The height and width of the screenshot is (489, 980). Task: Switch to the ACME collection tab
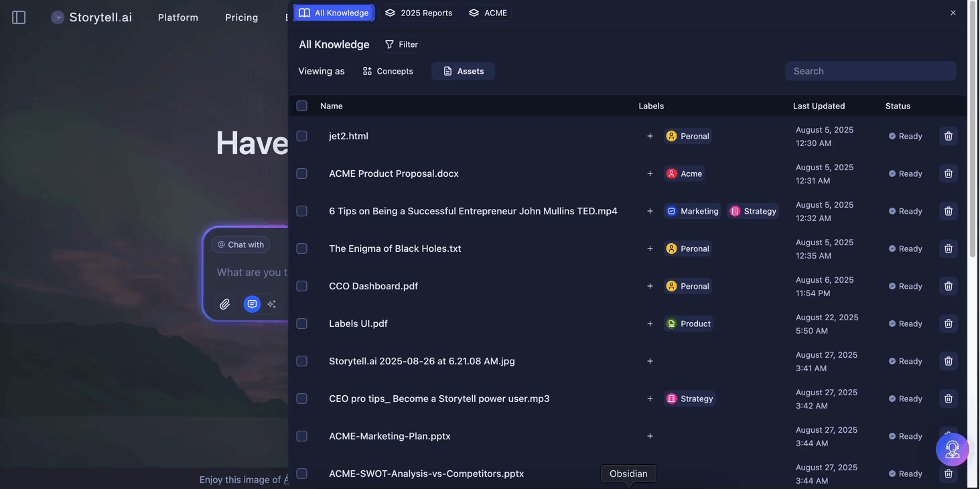tap(488, 13)
